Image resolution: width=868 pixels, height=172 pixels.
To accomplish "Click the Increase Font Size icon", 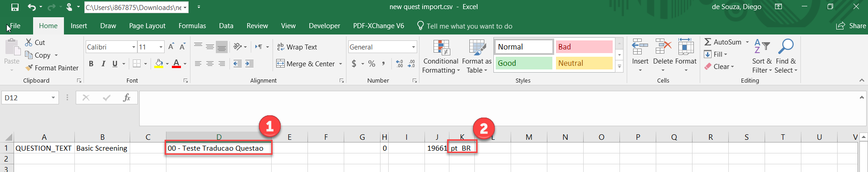I will [x=171, y=47].
